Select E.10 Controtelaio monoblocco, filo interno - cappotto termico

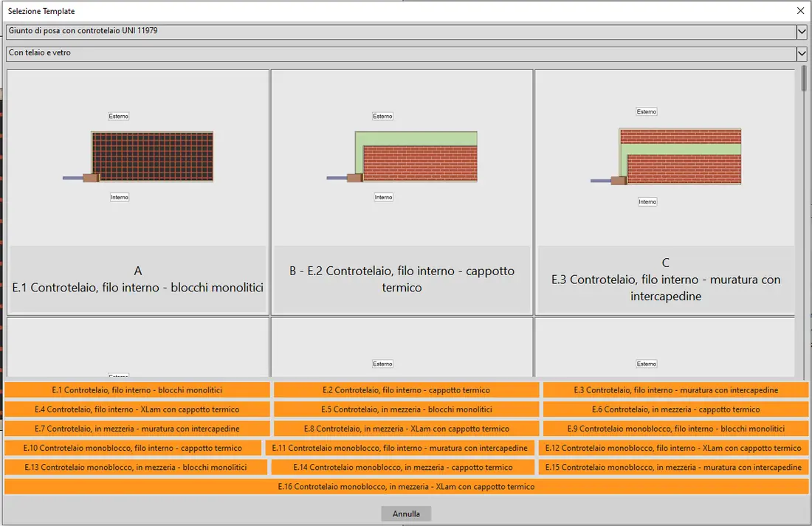pyautogui.click(x=133, y=448)
